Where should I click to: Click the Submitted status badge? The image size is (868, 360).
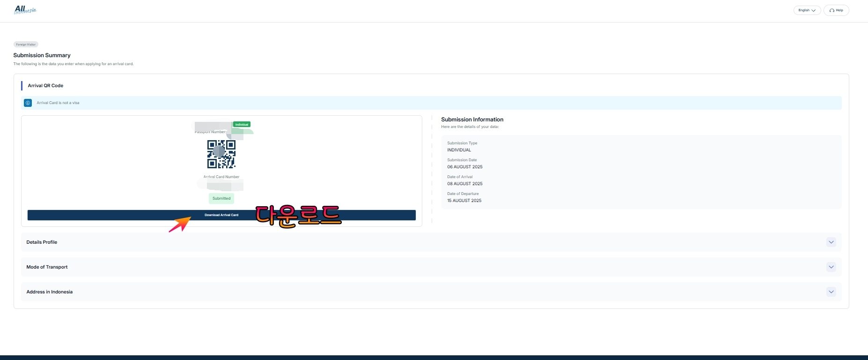[x=221, y=198]
